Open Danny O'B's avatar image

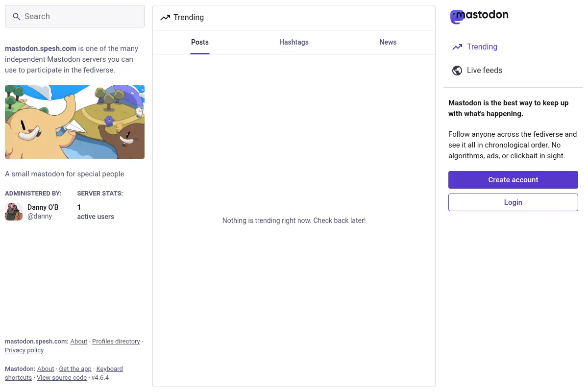tap(14, 212)
